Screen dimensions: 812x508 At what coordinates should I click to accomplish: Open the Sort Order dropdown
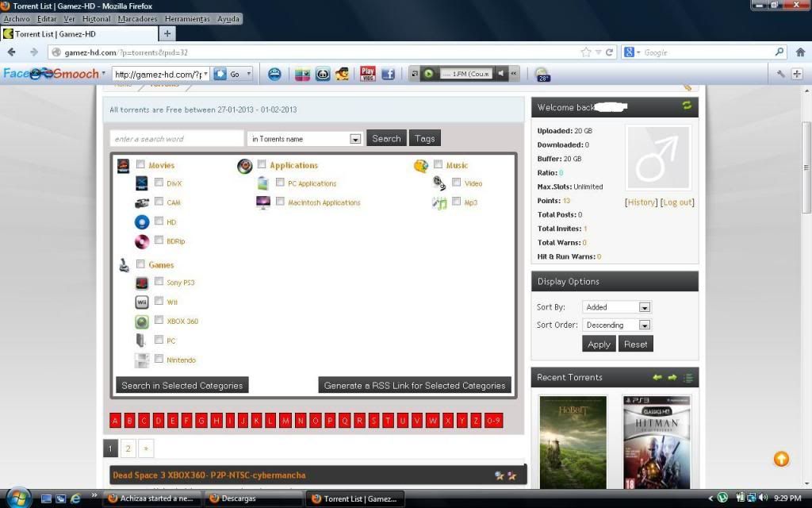616,325
